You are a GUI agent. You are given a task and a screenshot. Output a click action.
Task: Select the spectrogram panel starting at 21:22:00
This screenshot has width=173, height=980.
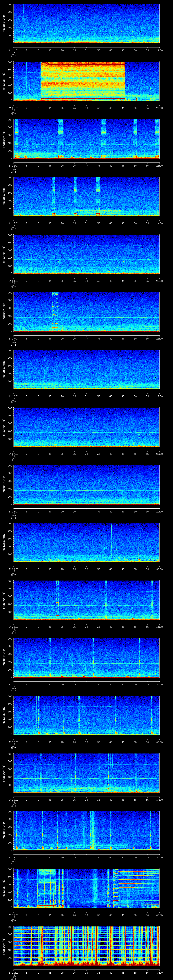tap(86, 139)
